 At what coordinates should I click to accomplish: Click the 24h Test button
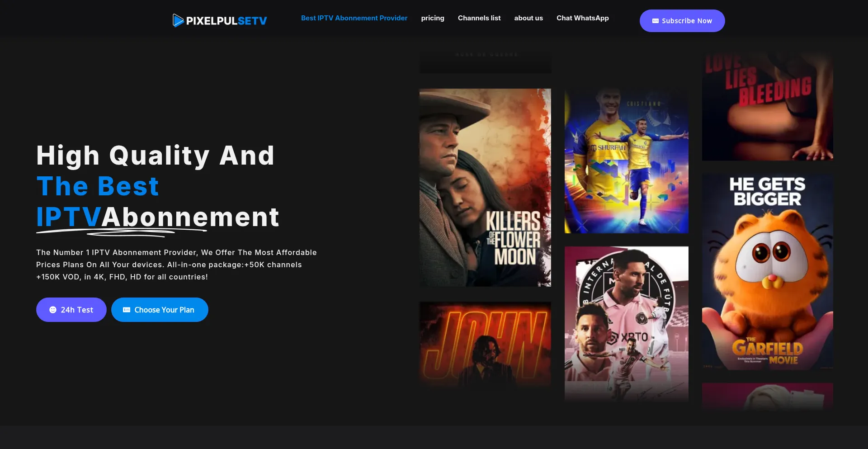71,310
